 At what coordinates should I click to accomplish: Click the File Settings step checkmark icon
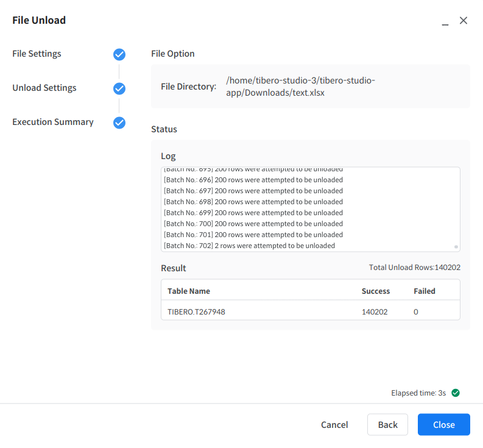click(119, 54)
